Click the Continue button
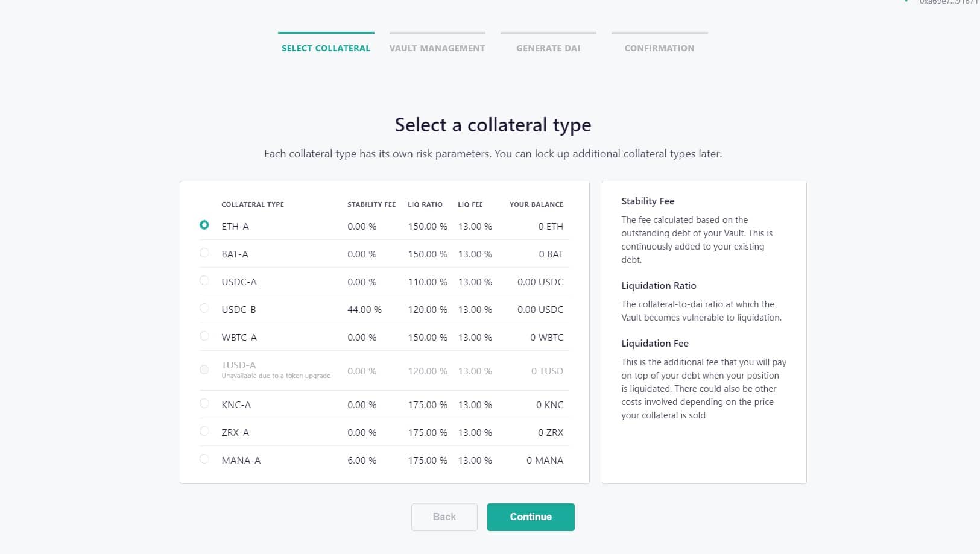Screen dimensions: 980x554 coord(531,517)
